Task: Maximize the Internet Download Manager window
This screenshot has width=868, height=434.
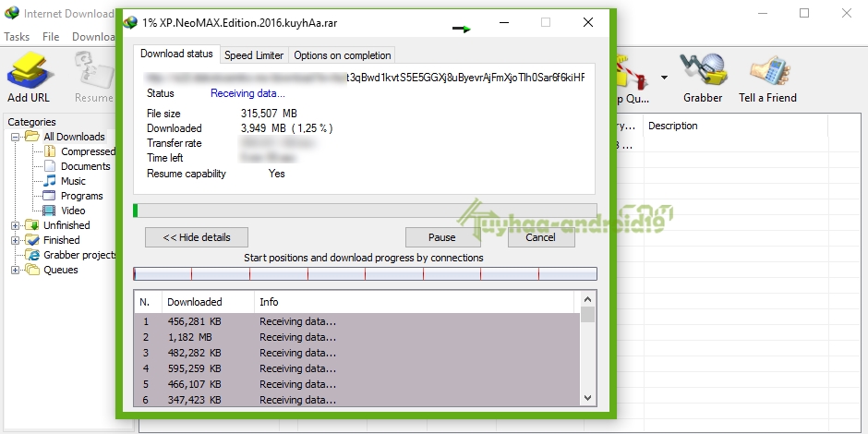Action: point(804,13)
